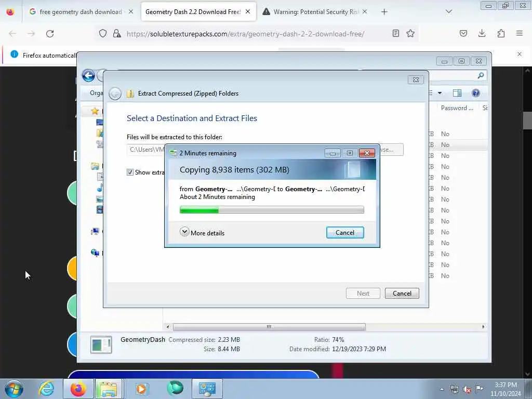Reload the current page
The image size is (532, 399).
click(50, 34)
